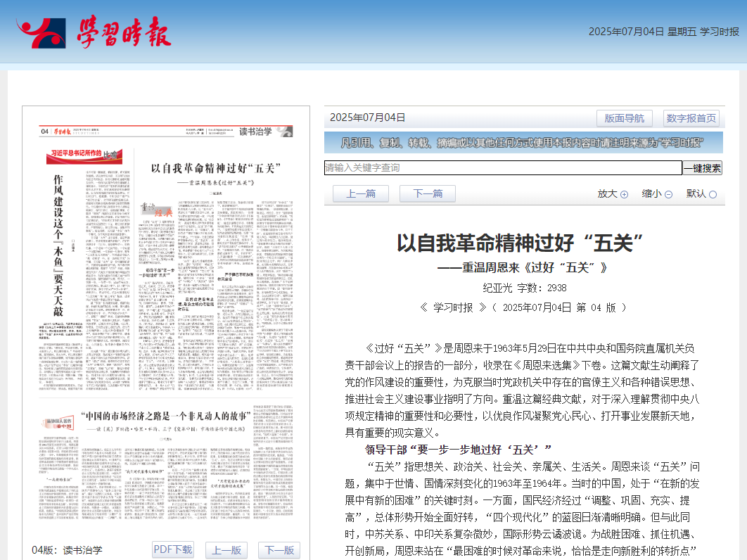This screenshot has width=747, height=560.
Task: Go to previous page with 上一版
Action: pos(226,550)
